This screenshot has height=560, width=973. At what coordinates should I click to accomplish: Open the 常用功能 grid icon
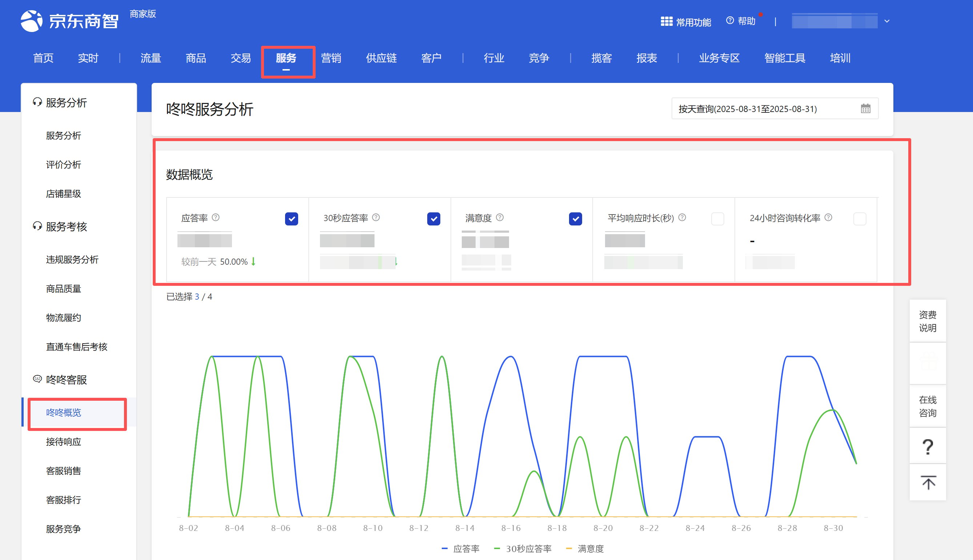(666, 21)
